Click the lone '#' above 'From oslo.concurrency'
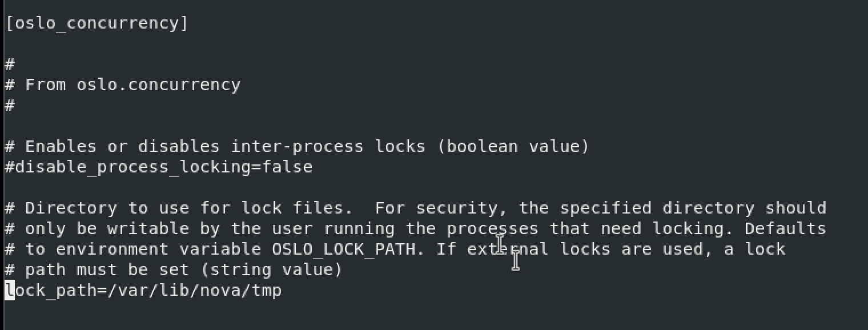The image size is (868, 330). tap(10, 65)
